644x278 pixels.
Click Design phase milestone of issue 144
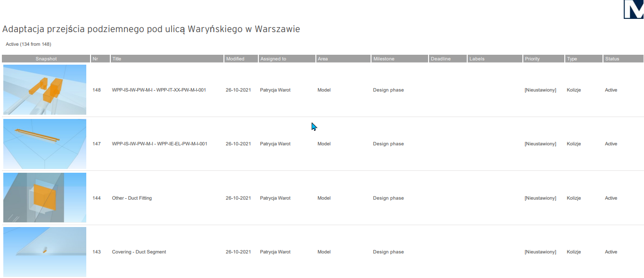pyautogui.click(x=388, y=198)
